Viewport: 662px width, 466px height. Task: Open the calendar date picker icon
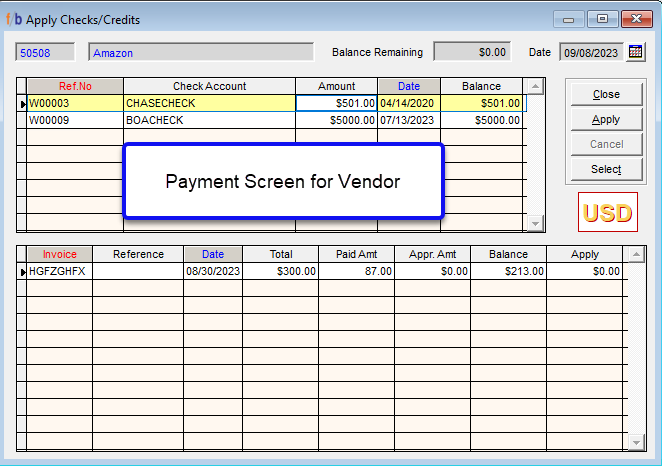[635, 52]
